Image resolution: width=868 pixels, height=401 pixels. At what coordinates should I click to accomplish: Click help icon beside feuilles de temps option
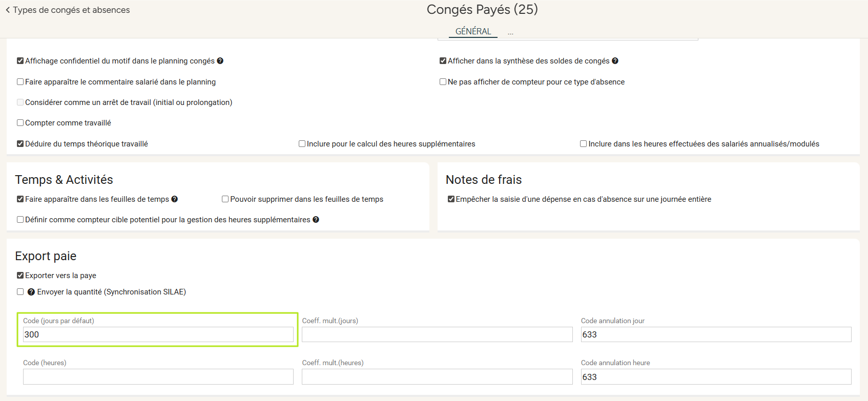174,199
